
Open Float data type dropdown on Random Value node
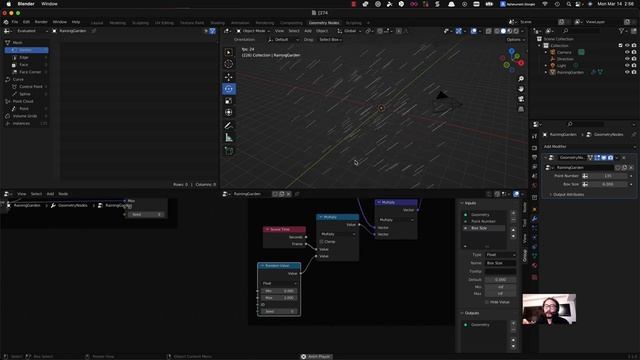pyautogui.click(x=279, y=283)
